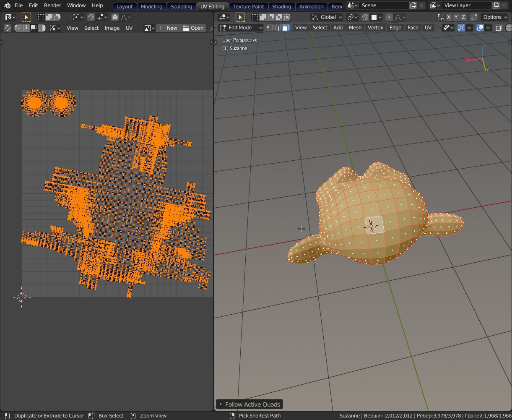Click 'Pick Shortest Path' status text
This screenshot has height=420, width=512.
(260, 416)
